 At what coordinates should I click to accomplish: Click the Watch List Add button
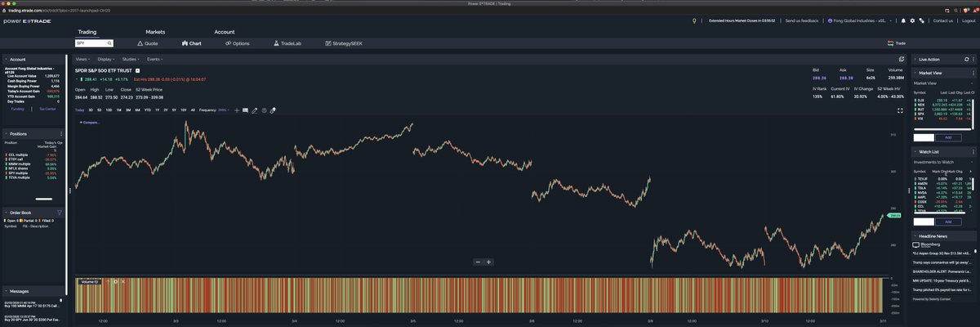tap(948, 222)
